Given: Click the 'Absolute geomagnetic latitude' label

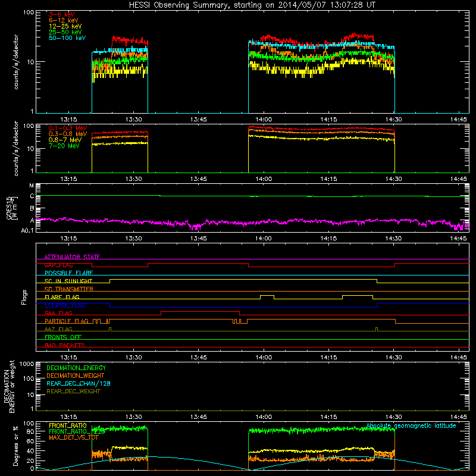Looking at the screenshot, I should tap(411, 425).
